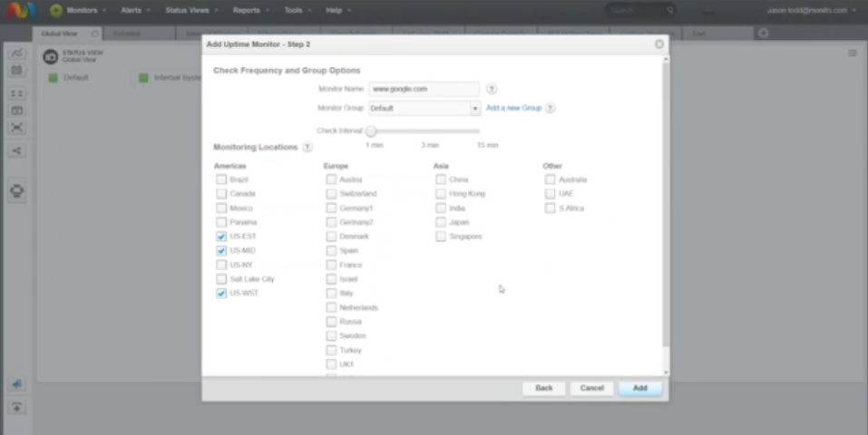
Task: Expand the user account dropdown
Action: tap(853, 10)
